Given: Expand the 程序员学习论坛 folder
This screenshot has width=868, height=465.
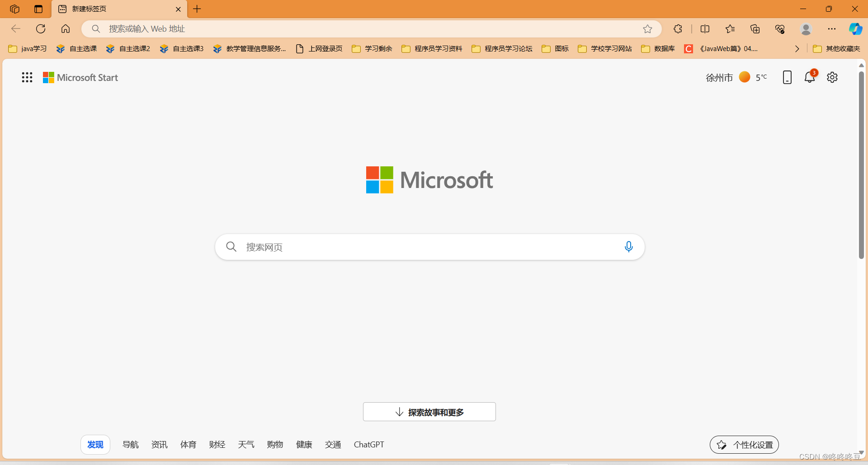Looking at the screenshot, I should [502, 49].
